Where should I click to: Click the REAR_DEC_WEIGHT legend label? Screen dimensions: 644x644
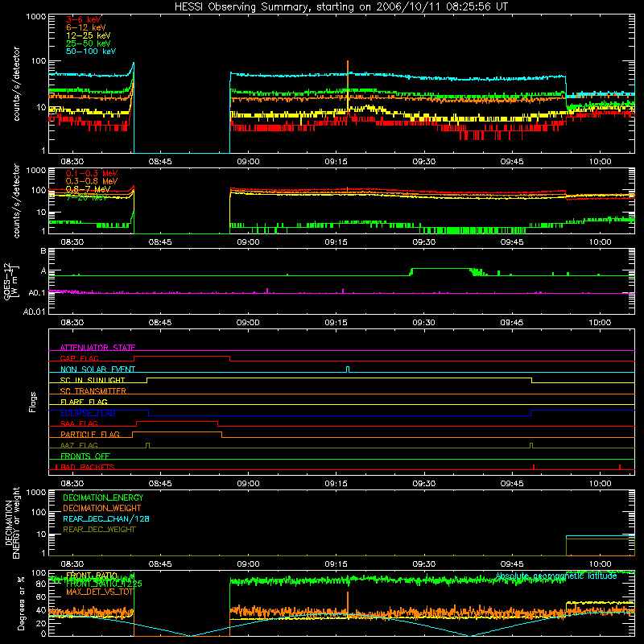point(99,530)
